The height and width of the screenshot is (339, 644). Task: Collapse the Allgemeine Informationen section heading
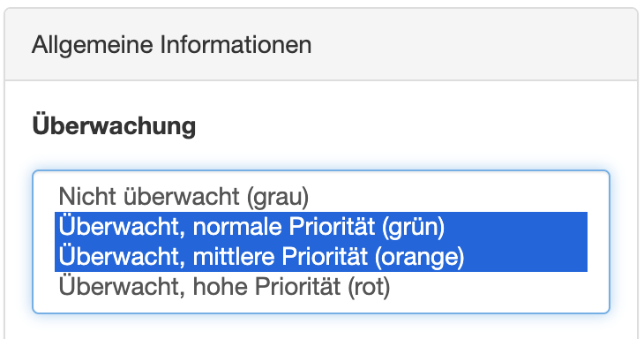pyautogui.click(x=172, y=45)
